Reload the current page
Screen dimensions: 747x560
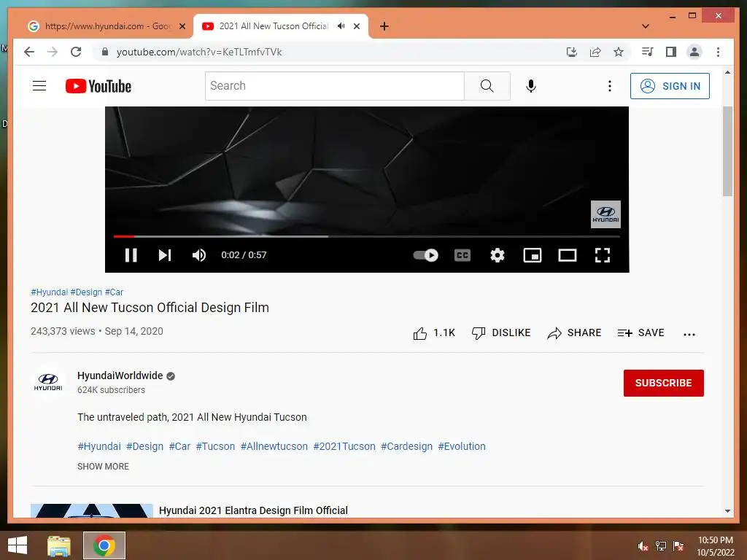click(x=76, y=52)
